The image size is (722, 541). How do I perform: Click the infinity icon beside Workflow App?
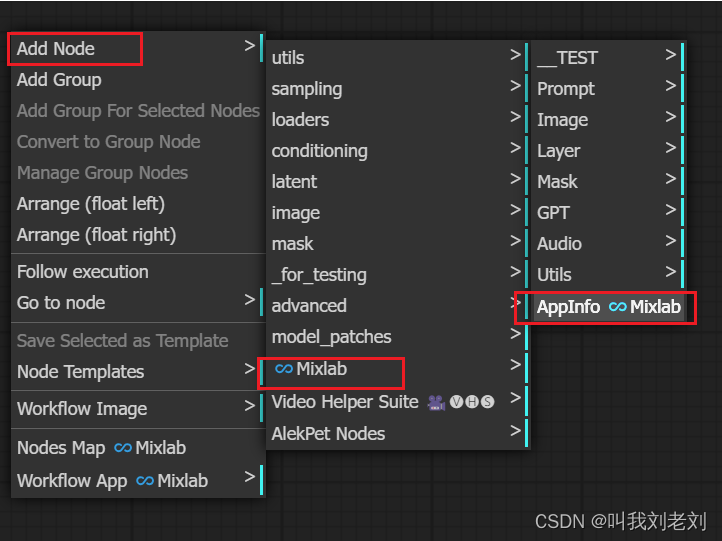145,481
